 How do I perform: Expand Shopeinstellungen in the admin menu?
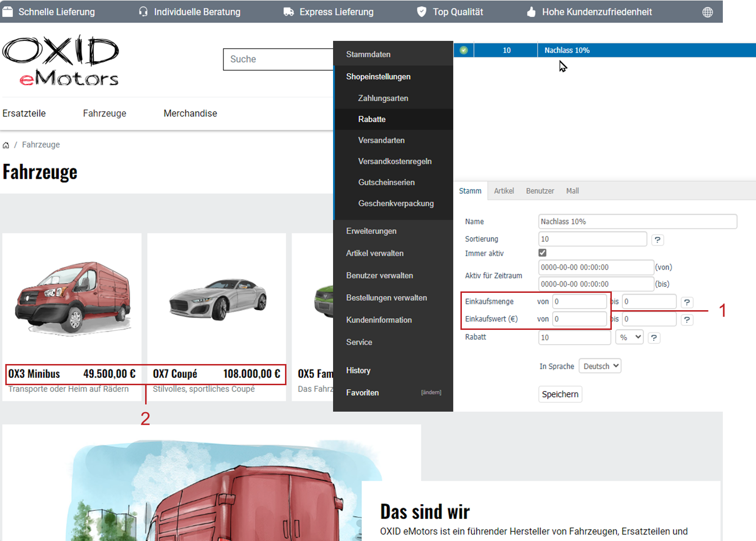378,77
